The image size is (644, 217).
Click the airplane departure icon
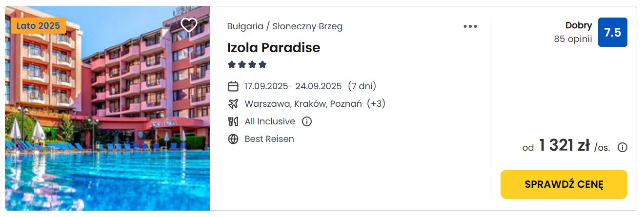pyautogui.click(x=233, y=104)
